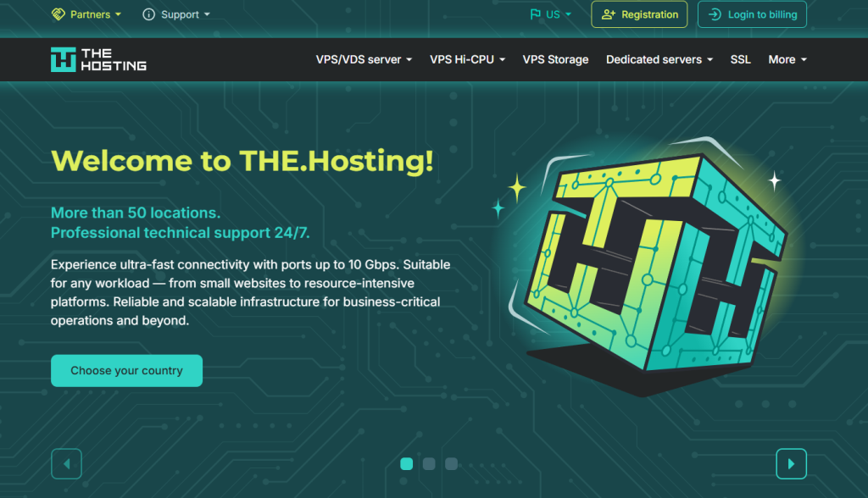Screen dimensions: 868x498
Task: Open the Support menu label
Action: [180, 14]
